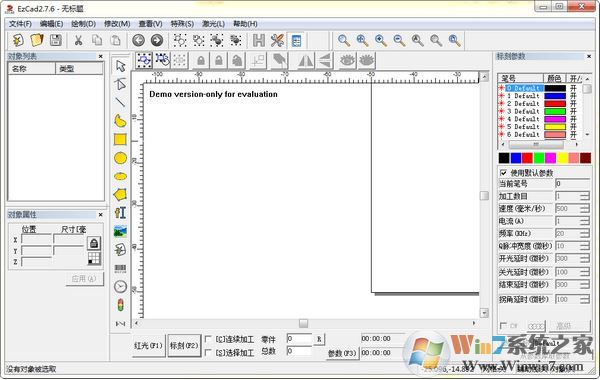Pick the black color swatch in palette
The image size is (600, 380).
pyautogui.click(x=504, y=158)
